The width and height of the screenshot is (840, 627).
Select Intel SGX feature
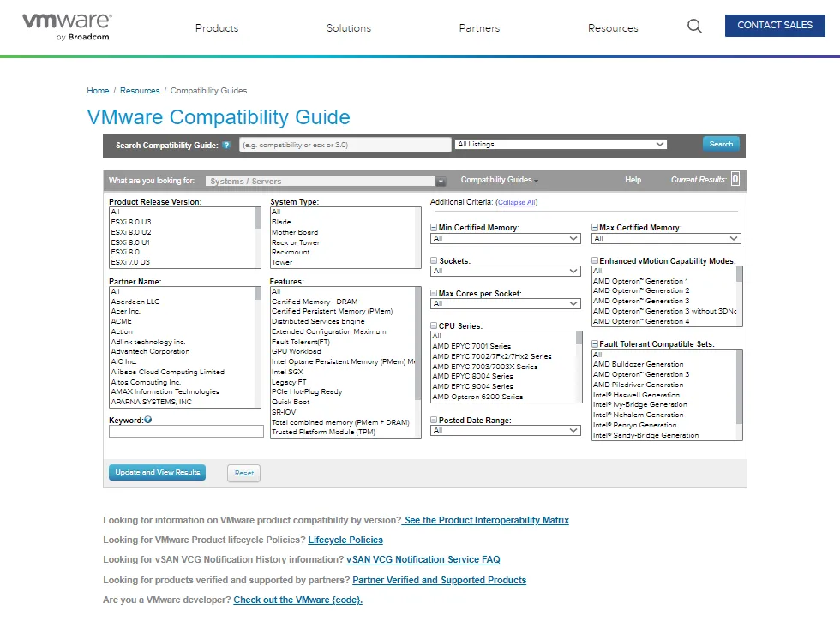288,372
